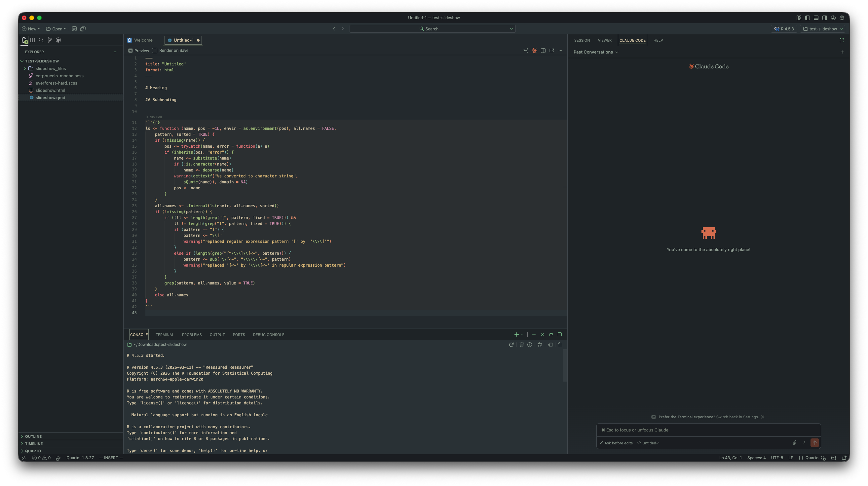Open Explorer More Actions ellipsis

click(x=116, y=52)
